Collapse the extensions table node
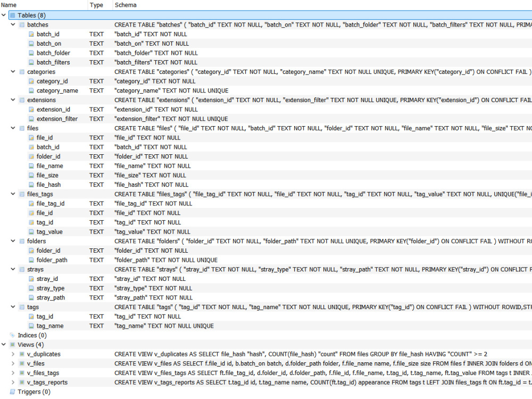 point(13,100)
